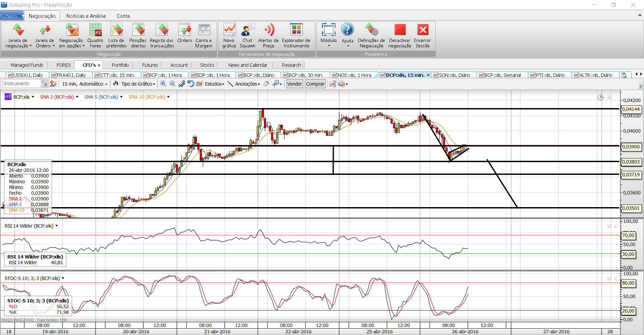
Task: Open Ajuda help menu
Action: (347, 35)
